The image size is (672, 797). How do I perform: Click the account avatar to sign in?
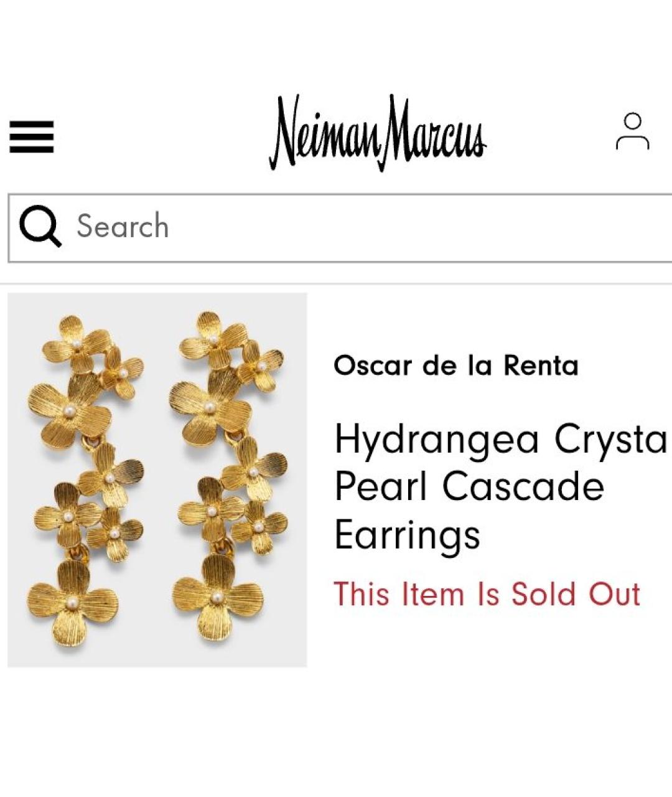pyautogui.click(x=633, y=132)
